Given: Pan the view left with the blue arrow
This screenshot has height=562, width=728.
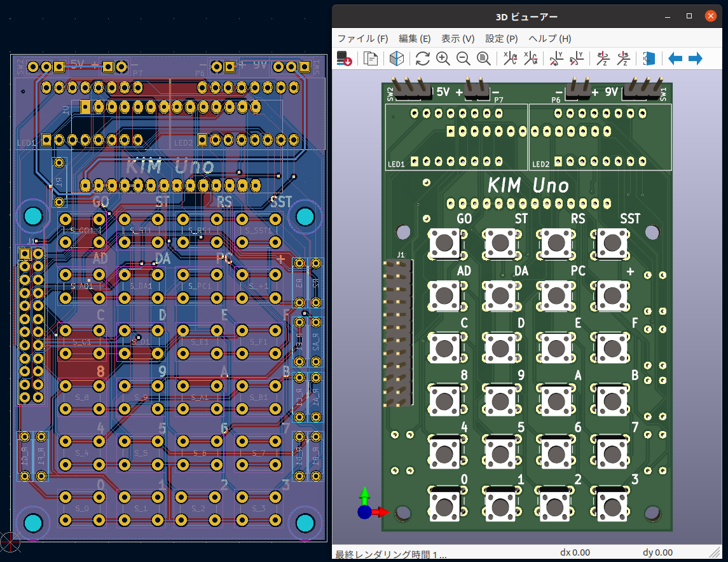Looking at the screenshot, I should coord(675,58).
